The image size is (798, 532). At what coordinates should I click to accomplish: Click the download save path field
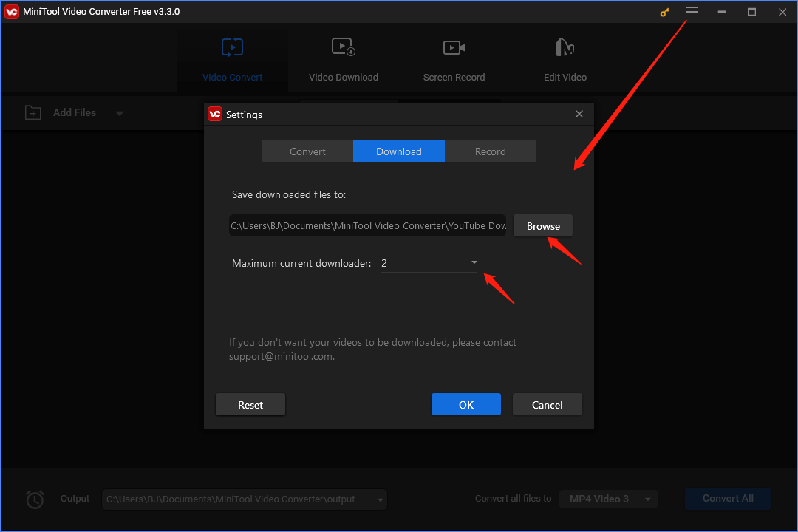click(367, 225)
